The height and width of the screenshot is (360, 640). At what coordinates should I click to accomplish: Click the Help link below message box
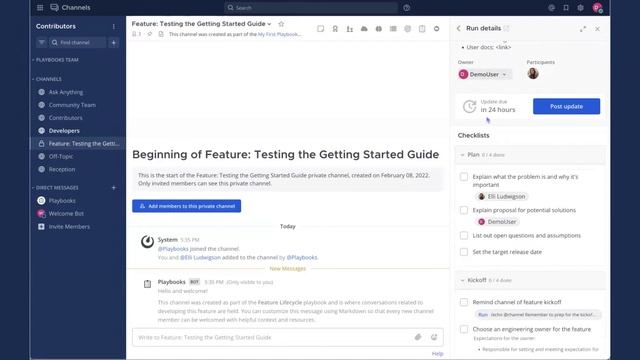pos(437,353)
